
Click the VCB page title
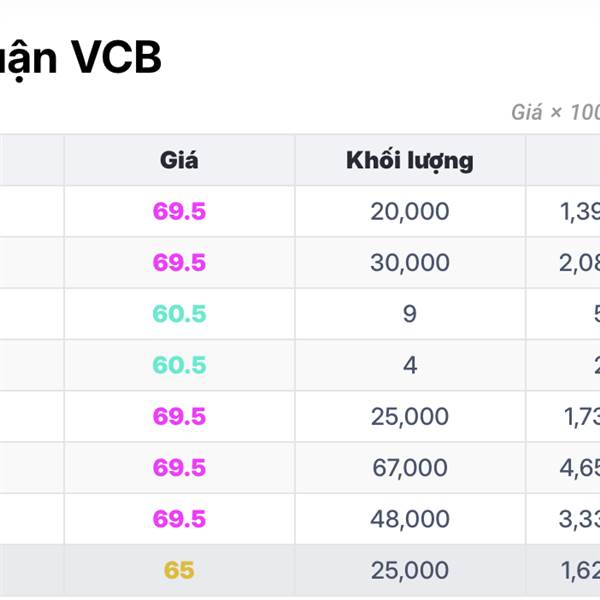[80, 60]
